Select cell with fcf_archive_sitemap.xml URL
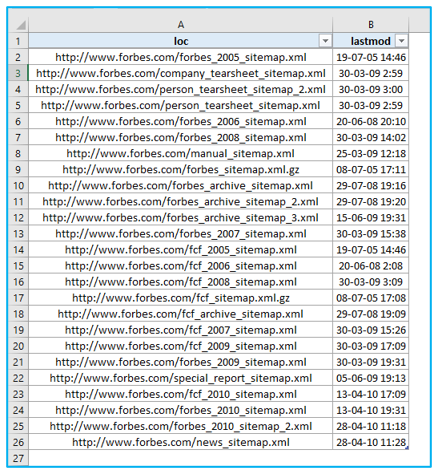The image size is (440, 476). [x=181, y=314]
